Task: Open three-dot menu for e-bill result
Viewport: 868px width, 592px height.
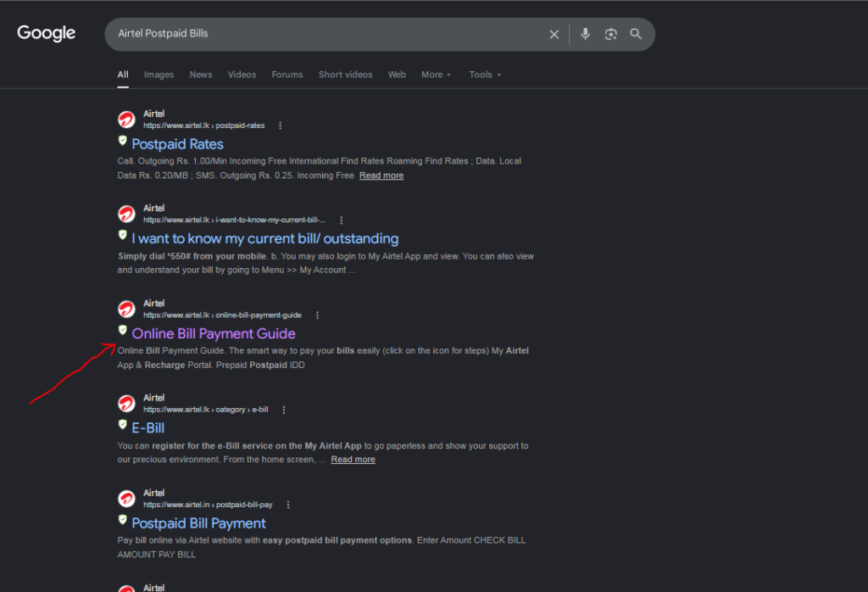Action: 284,410
